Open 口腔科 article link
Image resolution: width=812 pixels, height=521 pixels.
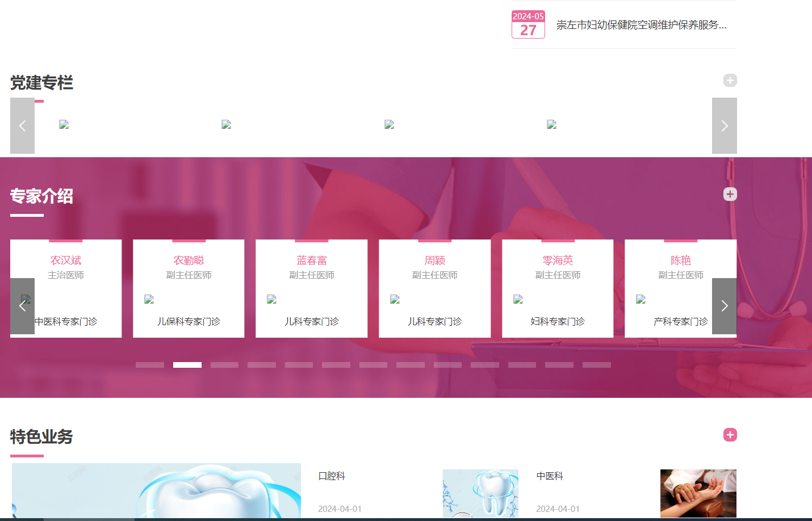tap(332, 476)
